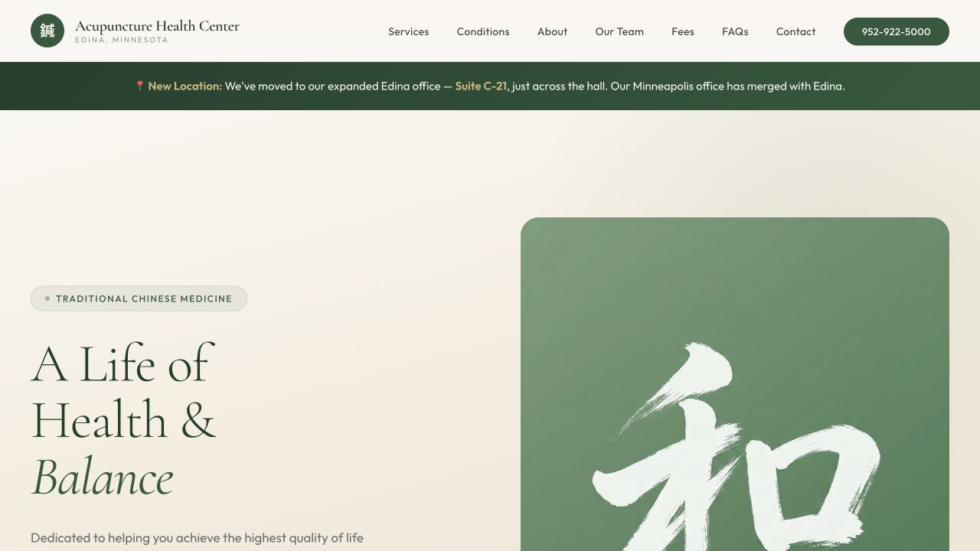Select Our Team in the navigation
The image size is (980, 551).
point(619,31)
